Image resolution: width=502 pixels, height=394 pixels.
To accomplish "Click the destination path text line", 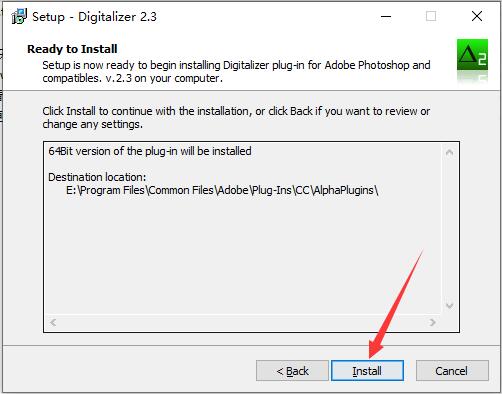I will pos(222,190).
